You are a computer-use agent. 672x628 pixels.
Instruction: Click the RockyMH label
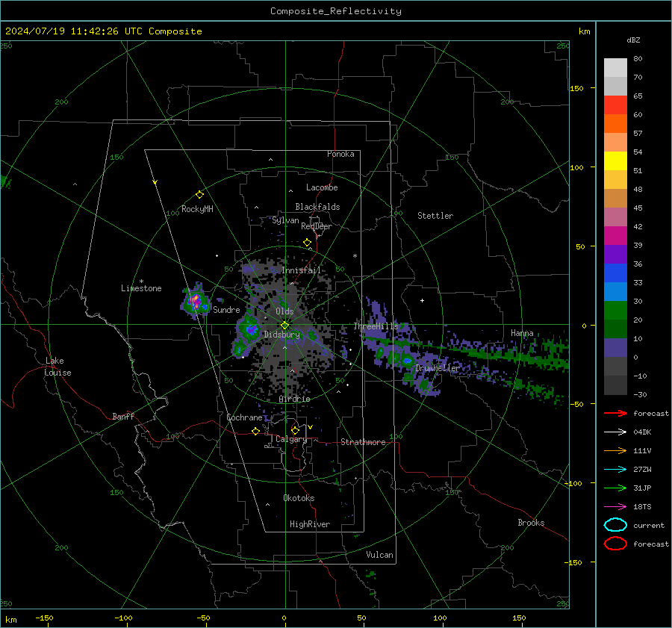pos(197,209)
